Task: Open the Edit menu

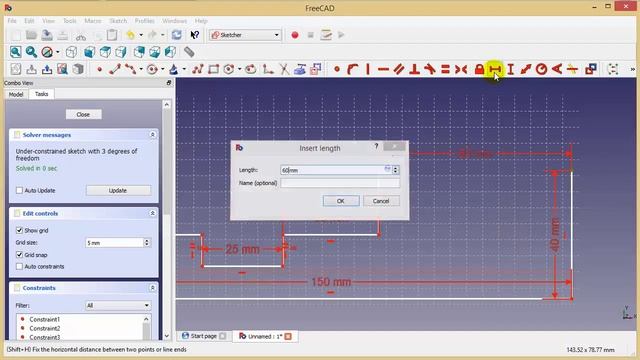Action: coord(29,21)
